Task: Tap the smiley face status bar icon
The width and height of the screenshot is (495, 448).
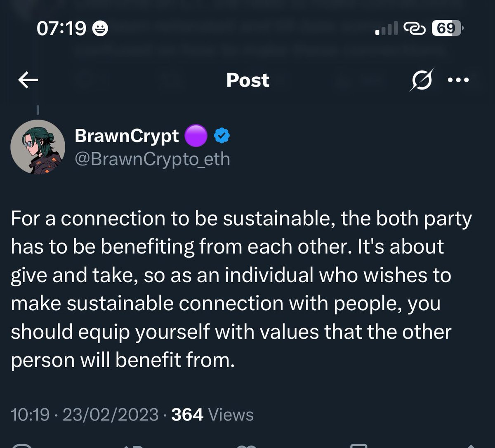Action: 100,28
